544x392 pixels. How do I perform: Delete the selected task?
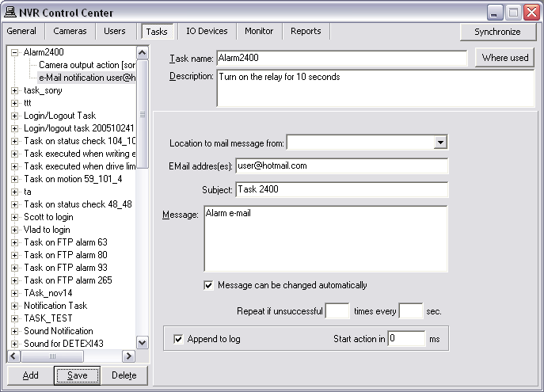(124, 375)
